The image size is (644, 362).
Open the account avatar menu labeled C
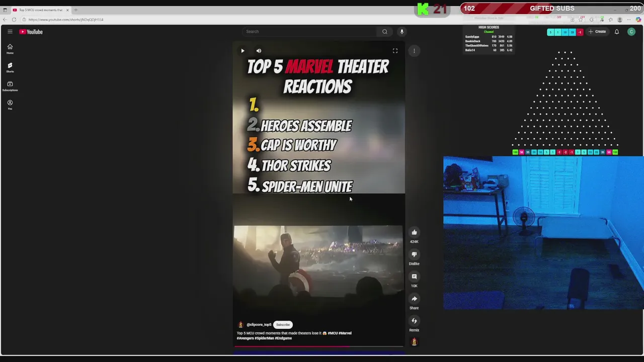(631, 32)
